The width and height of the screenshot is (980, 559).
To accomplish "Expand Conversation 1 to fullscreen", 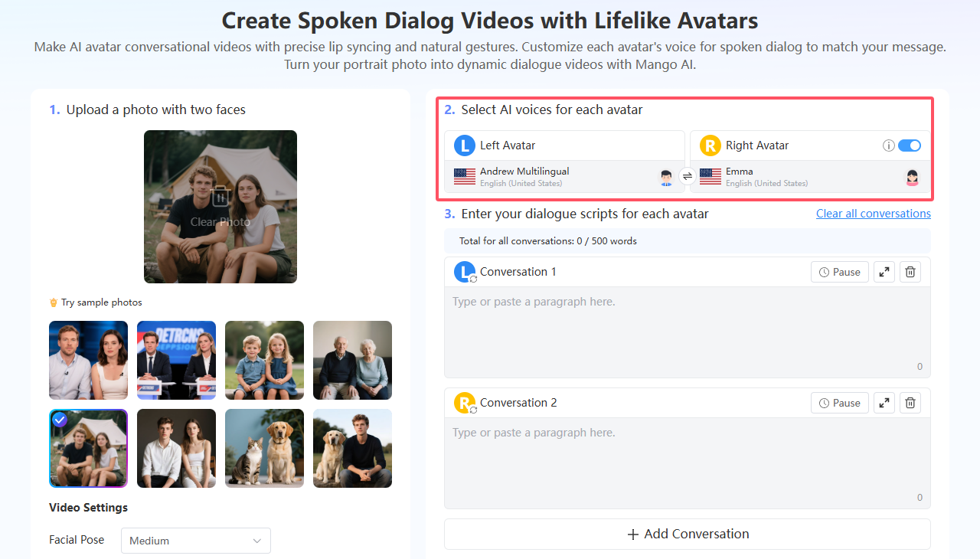I will (884, 272).
